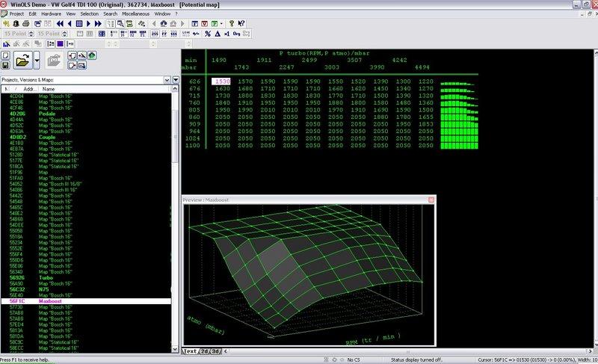Click the x1 factor toolbar icon

pos(226,34)
